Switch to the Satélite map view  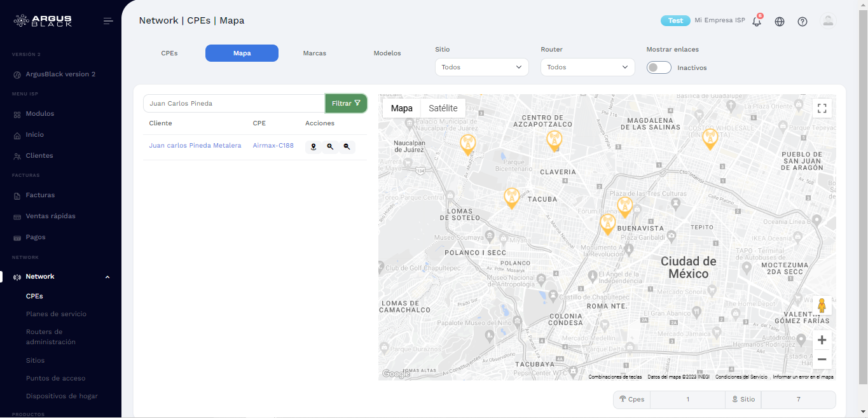pyautogui.click(x=443, y=108)
